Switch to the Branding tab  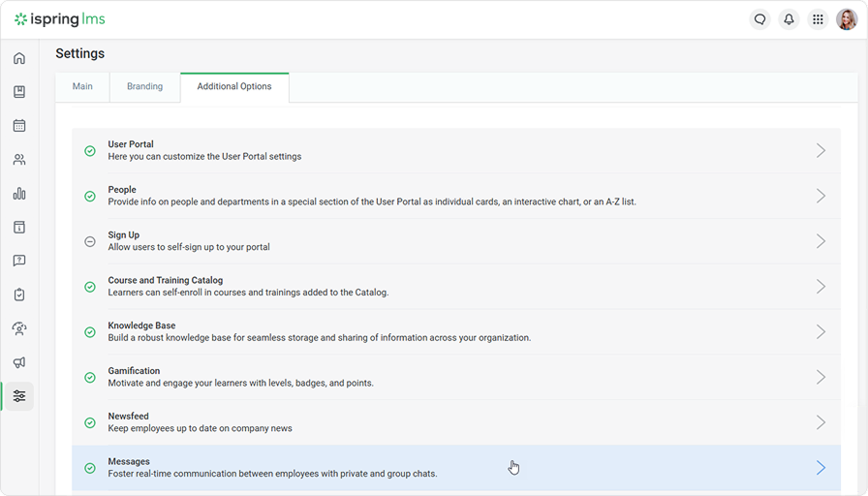pyautogui.click(x=144, y=86)
